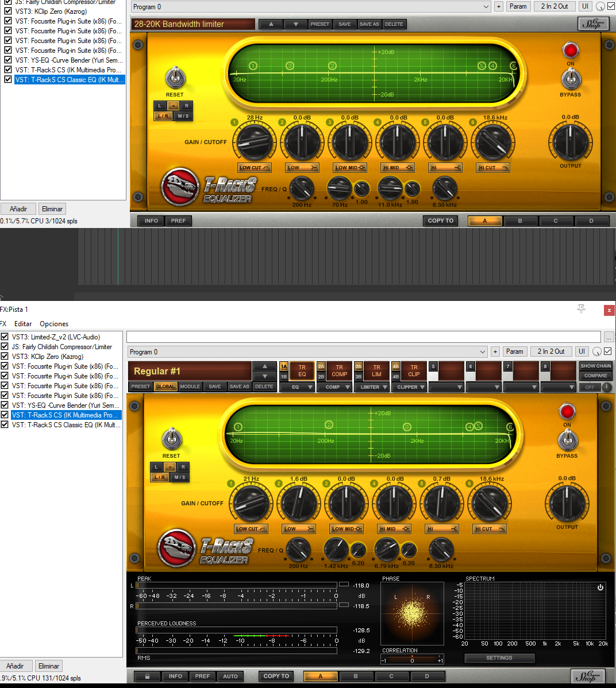The image size is (616, 688).
Task: Flip BYPASS switch in lower T-RackS CS window
Action: (567, 440)
